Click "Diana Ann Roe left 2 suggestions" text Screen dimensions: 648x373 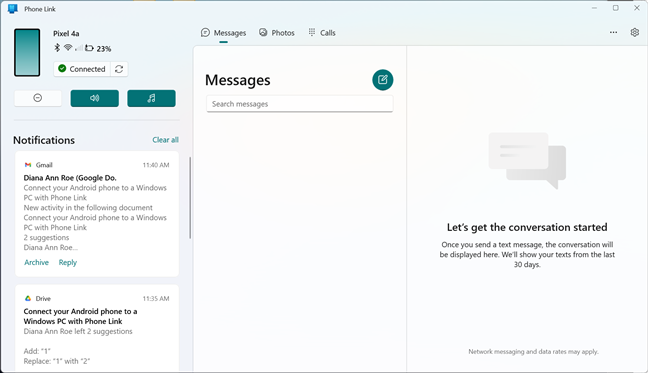click(78, 331)
